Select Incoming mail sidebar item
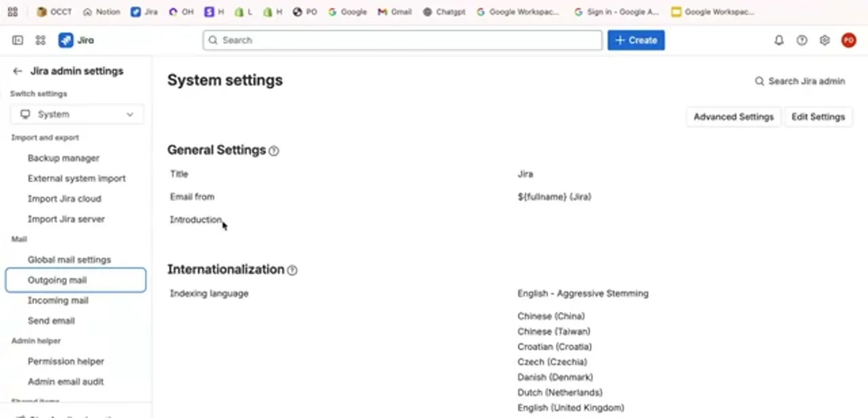The width and height of the screenshot is (868, 418). point(58,301)
